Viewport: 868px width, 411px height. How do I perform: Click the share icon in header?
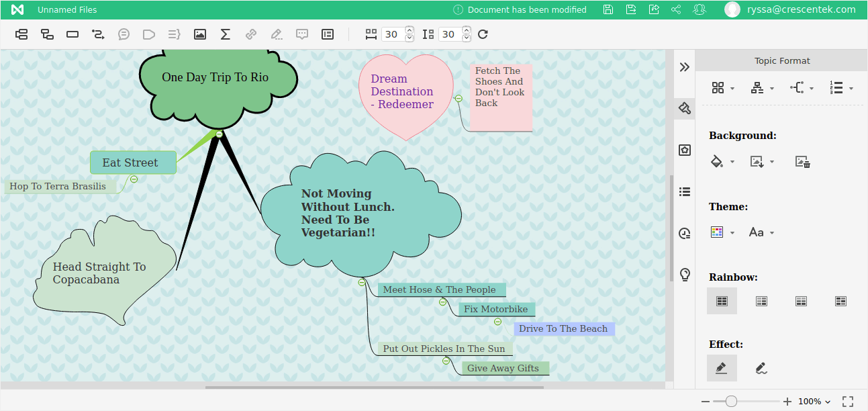click(x=676, y=9)
